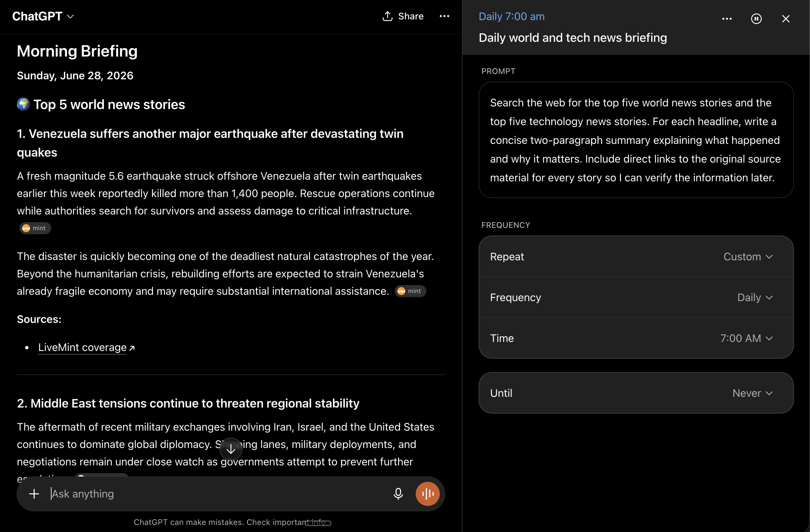The image size is (810, 532).
Task: Click the 'Sources:' label
Action: pos(39,319)
